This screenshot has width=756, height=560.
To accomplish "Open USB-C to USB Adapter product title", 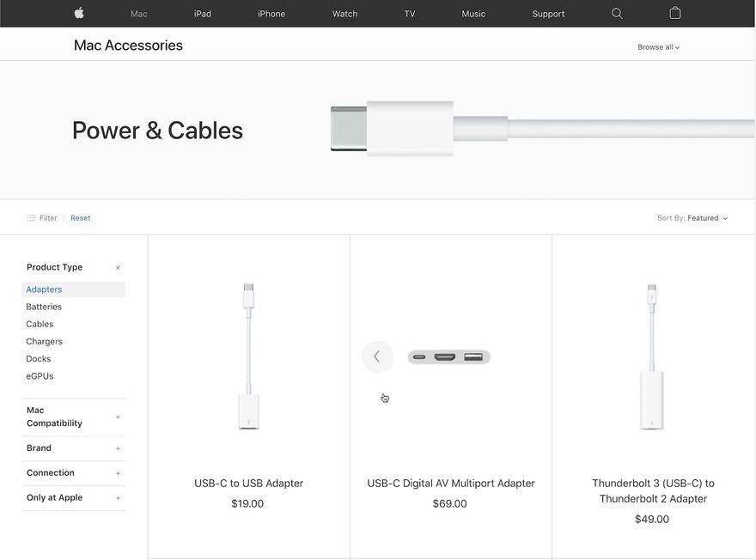I will click(249, 484).
